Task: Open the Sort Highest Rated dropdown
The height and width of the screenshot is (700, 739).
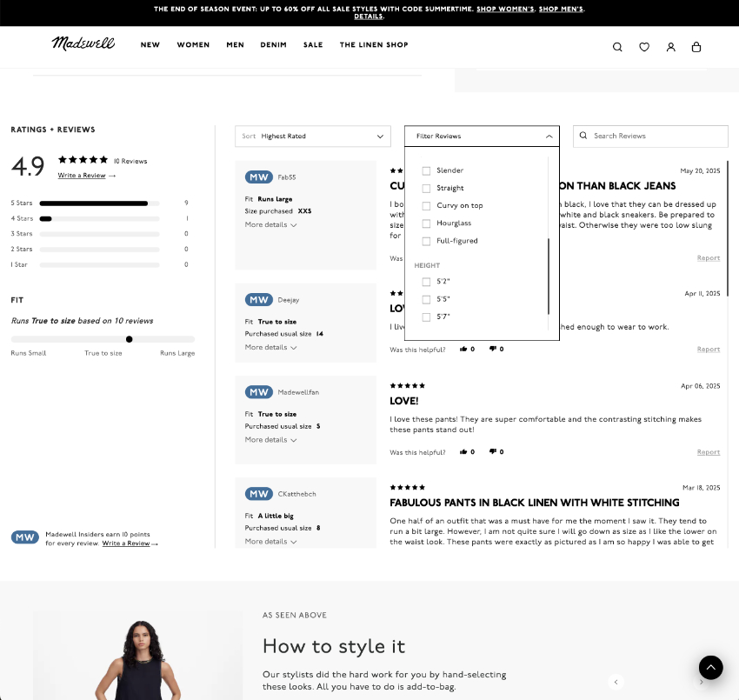Action: click(x=313, y=137)
